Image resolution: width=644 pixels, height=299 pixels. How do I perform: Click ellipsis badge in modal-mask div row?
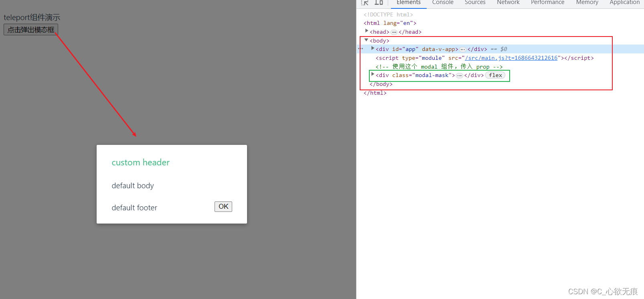tap(460, 75)
